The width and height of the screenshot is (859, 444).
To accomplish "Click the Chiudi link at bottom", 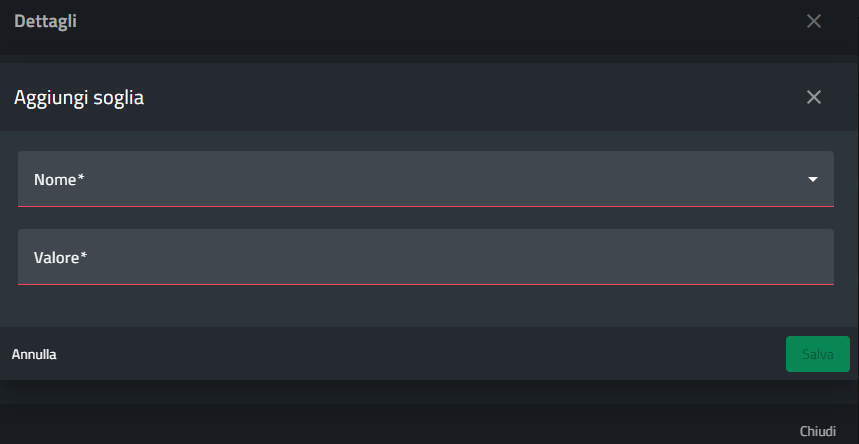I will coord(817,431).
